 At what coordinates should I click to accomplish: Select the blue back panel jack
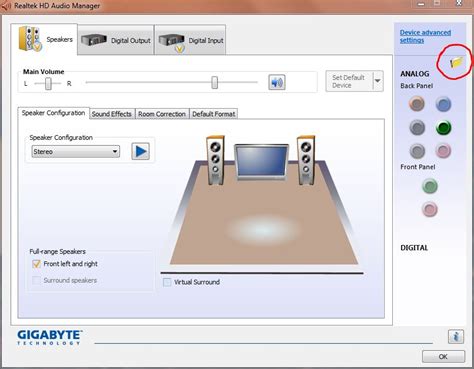click(443, 104)
